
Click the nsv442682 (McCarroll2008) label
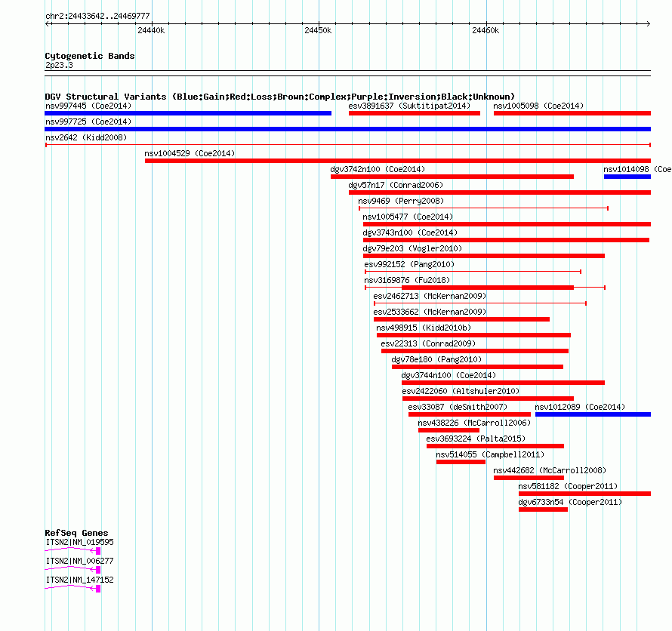click(x=550, y=470)
